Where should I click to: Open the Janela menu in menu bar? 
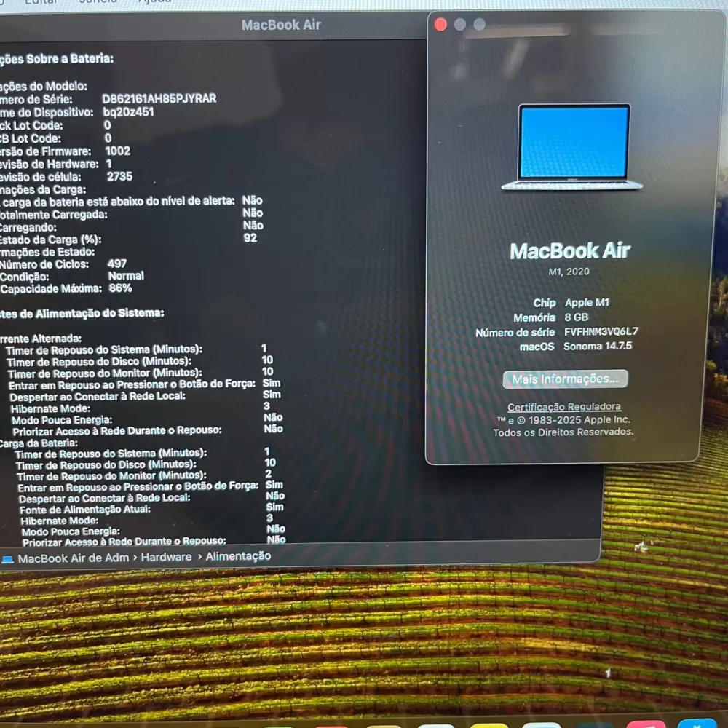(x=97, y=1)
